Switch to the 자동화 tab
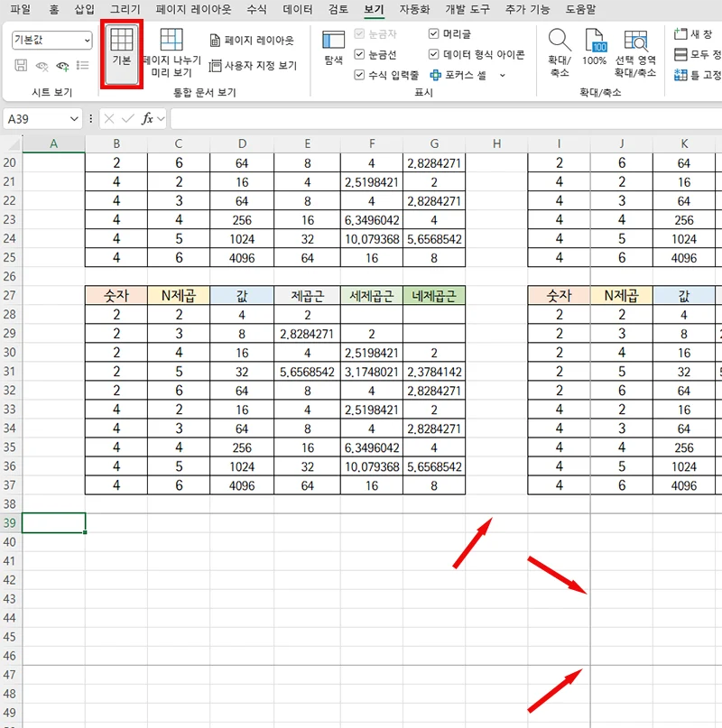 click(x=414, y=9)
